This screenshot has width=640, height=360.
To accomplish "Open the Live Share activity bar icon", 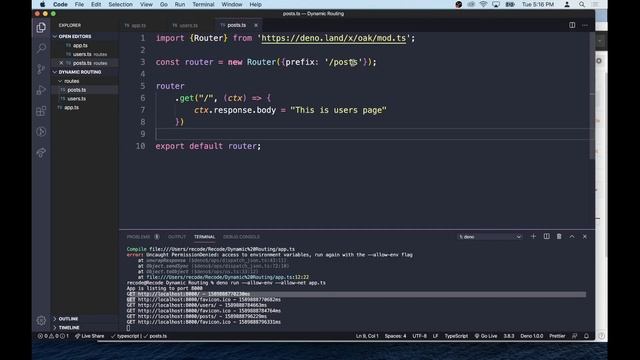I will [x=41, y=152].
